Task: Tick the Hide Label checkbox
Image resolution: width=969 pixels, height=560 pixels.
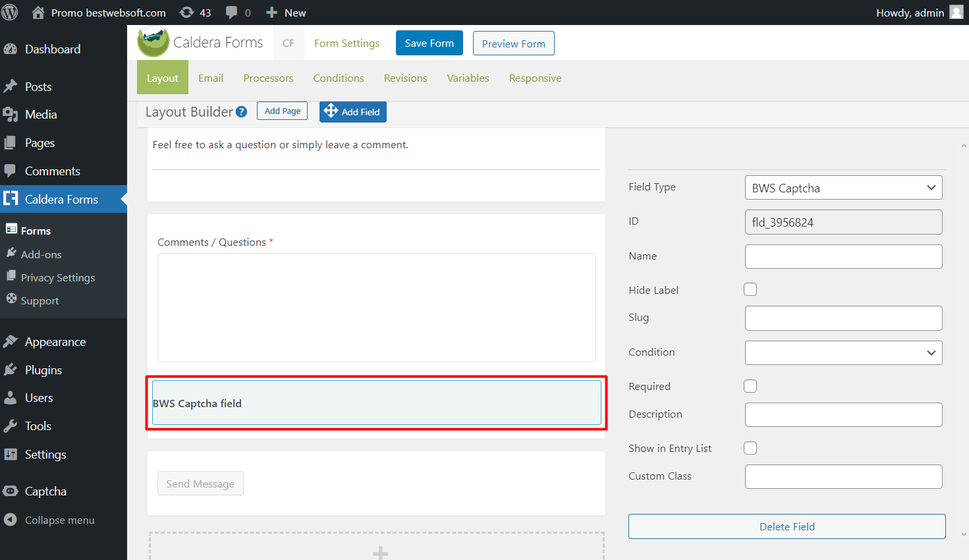Action: [750, 289]
